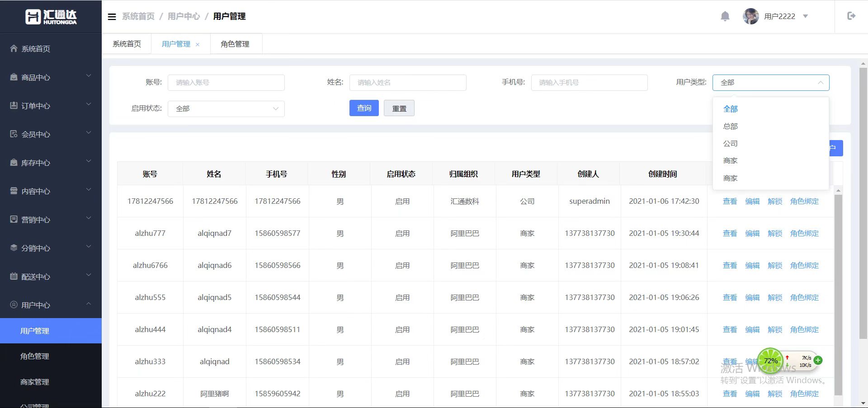Viewport: 868px width, 408px height.
Task: Click the page vertical scrollbar thumb
Action: pyautogui.click(x=863, y=203)
